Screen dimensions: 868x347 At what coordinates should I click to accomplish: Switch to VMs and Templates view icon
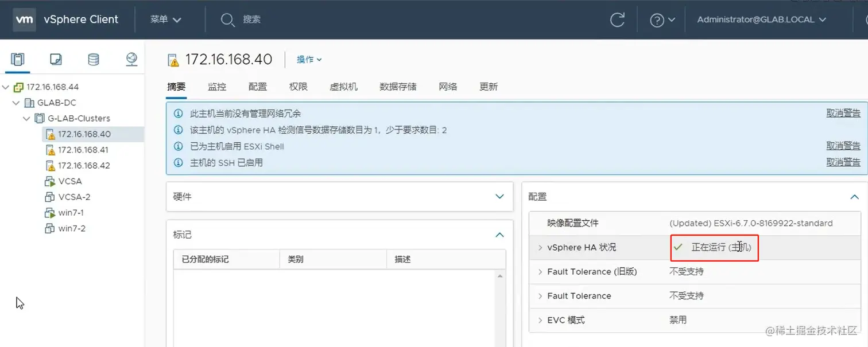(56, 59)
